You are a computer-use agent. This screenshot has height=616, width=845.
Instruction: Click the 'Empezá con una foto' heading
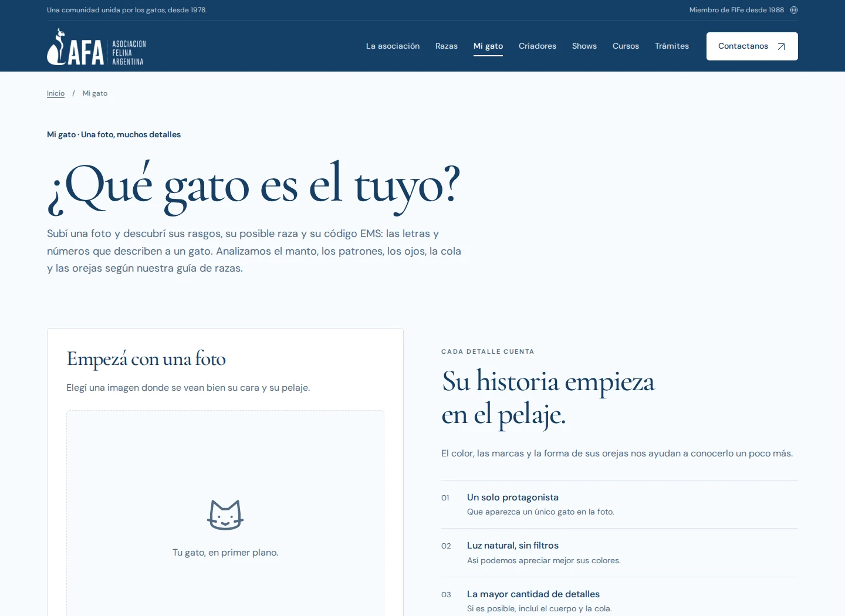pyautogui.click(x=146, y=359)
